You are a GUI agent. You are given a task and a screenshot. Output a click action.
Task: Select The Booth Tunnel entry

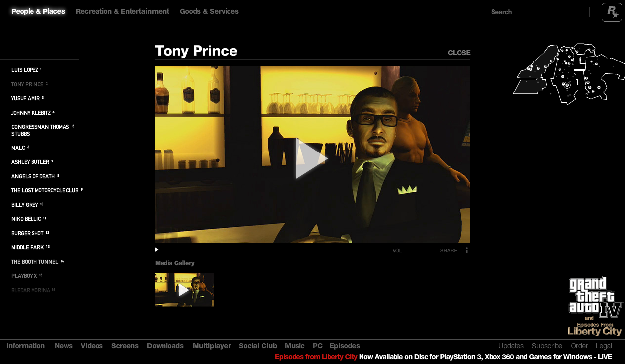coord(38,262)
